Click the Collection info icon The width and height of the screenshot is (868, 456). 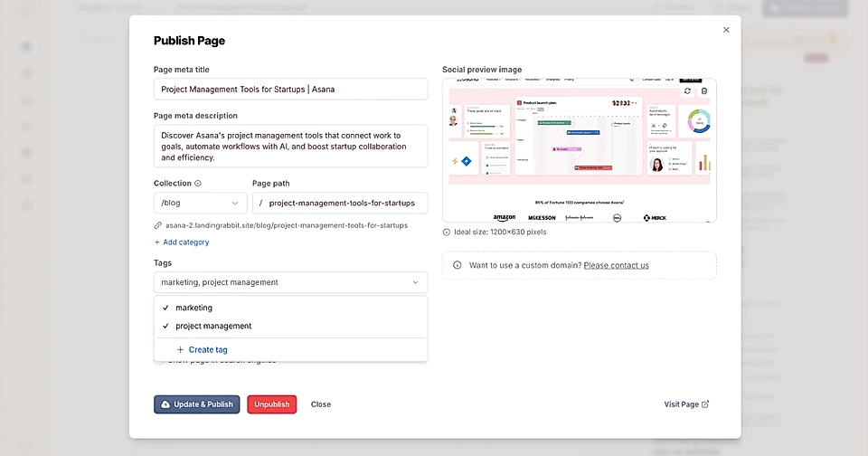pyautogui.click(x=198, y=184)
